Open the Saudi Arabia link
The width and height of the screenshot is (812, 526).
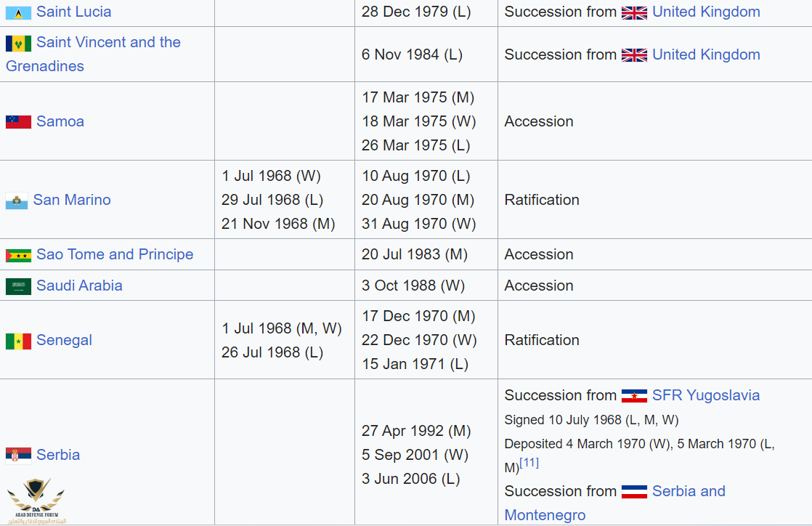(79, 286)
